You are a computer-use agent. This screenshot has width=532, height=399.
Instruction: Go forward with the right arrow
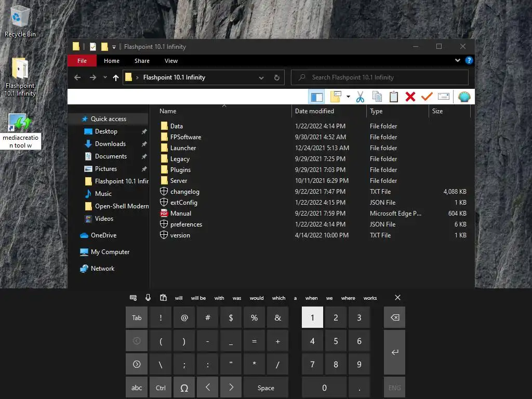coord(92,78)
